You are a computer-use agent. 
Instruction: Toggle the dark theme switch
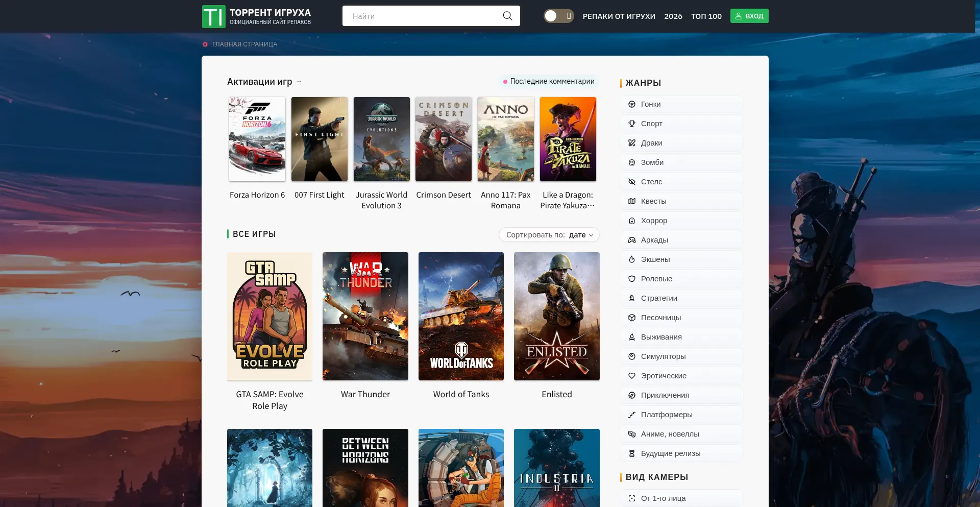tap(559, 16)
